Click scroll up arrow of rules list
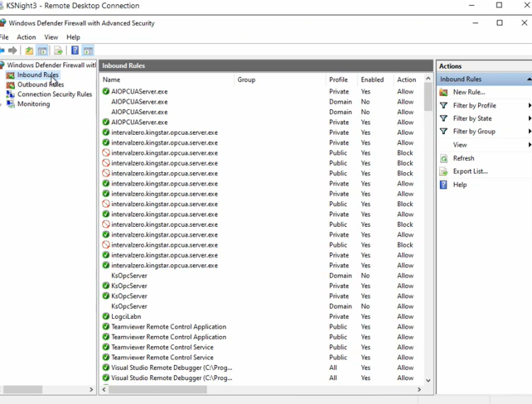Image resolution: width=532 pixels, height=404 pixels. click(428, 79)
